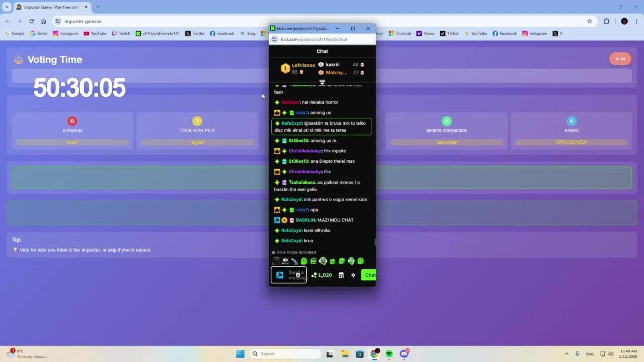Open Spotify from the taskbar
Viewport: 644px width, 362px height.
(x=389, y=354)
